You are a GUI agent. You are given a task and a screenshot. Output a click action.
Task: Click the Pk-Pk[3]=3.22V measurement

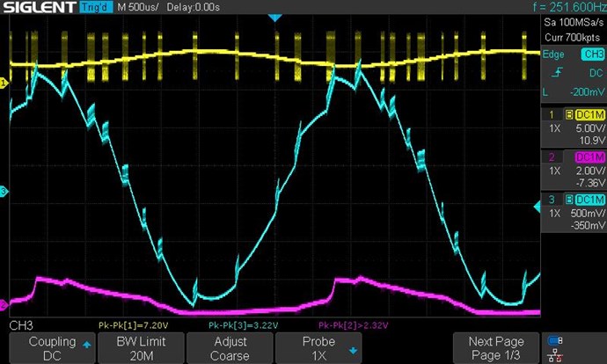coord(243,325)
